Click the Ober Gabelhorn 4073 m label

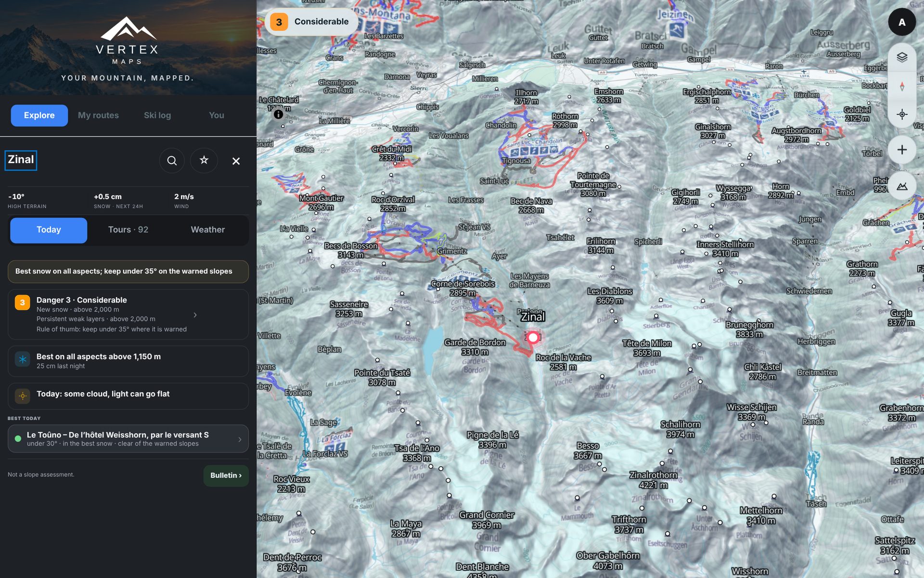click(x=608, y=561)
